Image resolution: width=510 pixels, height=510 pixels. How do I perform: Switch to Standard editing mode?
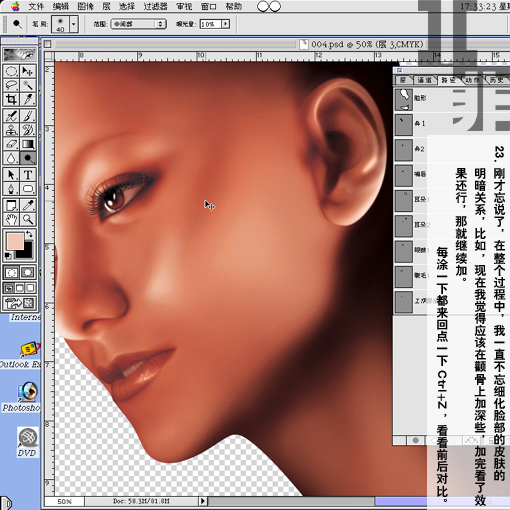11,273
